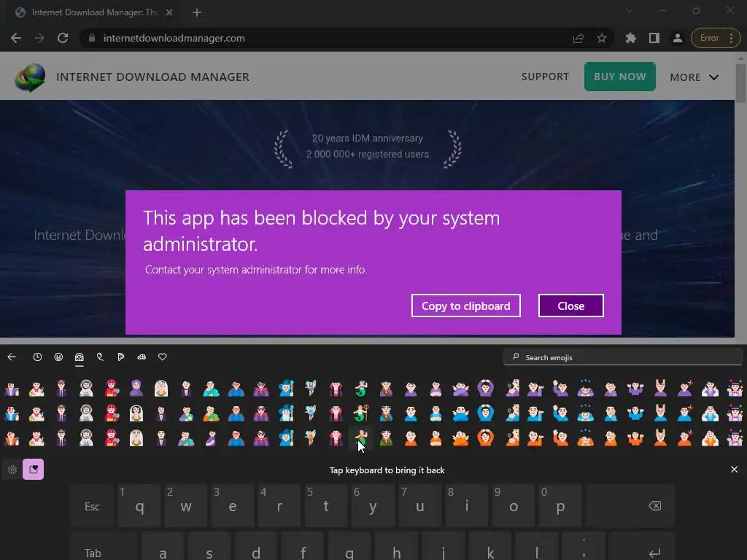Open the car transportation emoji category
This screenshot has width=747, height=560.
142,357
